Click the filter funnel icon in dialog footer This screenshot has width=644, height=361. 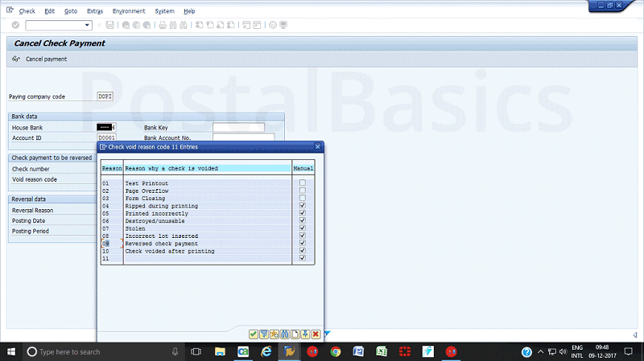coord(264,334)
